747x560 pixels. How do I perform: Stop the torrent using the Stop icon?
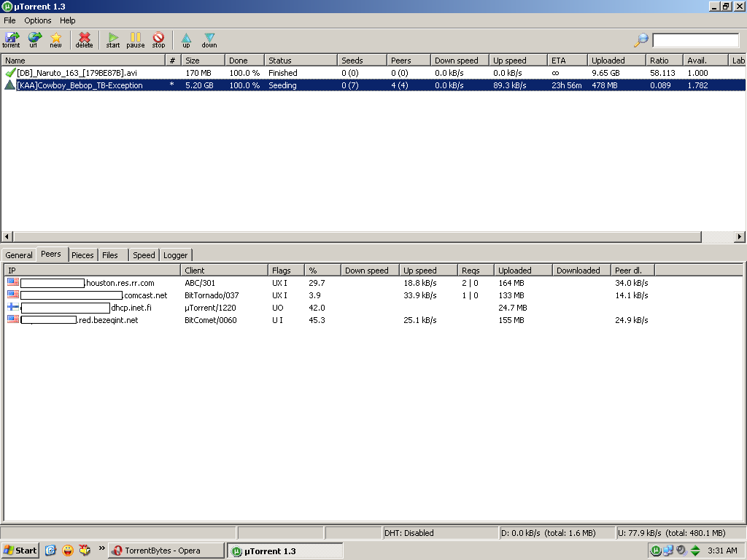coord(158,39)
